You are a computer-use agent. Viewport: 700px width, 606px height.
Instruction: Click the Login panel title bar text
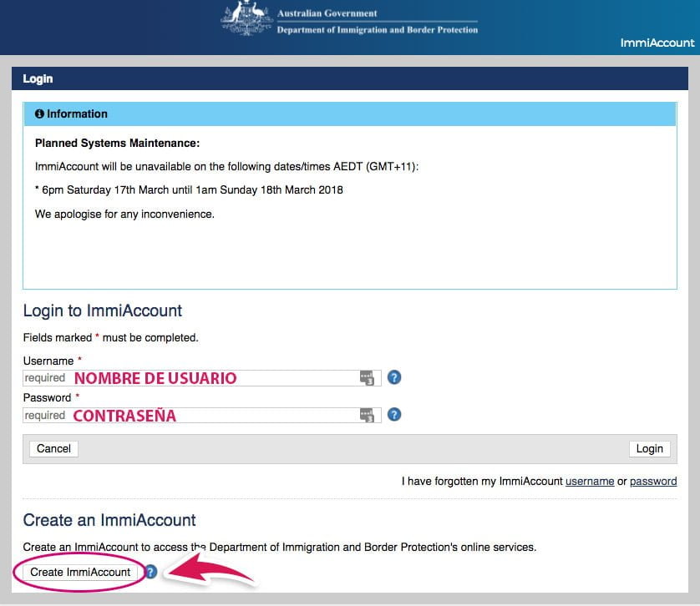(38, 79)
